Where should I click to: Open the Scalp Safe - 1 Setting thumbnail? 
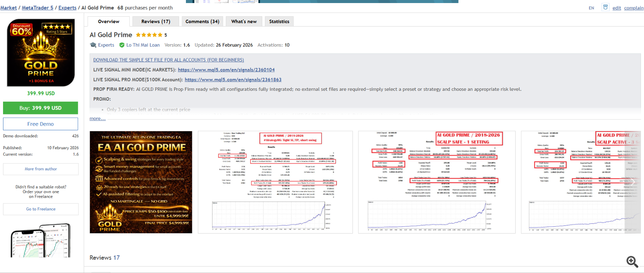436,182
